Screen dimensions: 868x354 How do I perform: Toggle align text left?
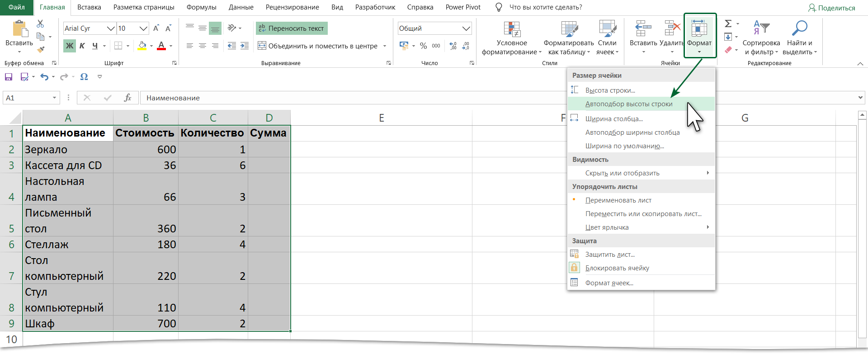(x=190, y=46)
